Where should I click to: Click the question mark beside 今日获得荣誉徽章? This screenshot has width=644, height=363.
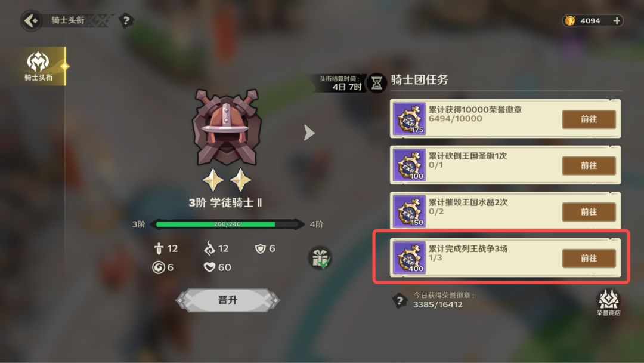click(x=399, y=300)
